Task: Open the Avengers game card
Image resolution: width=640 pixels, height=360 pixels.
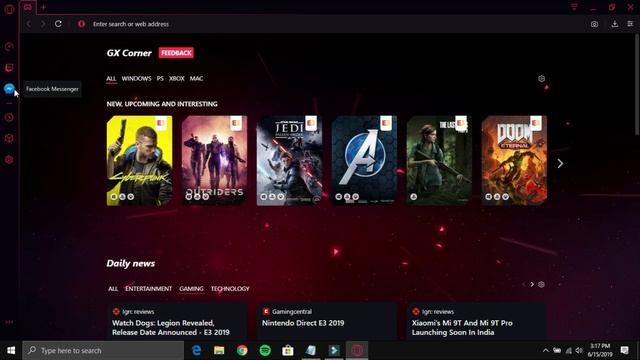Action: [x=364, y=161]
